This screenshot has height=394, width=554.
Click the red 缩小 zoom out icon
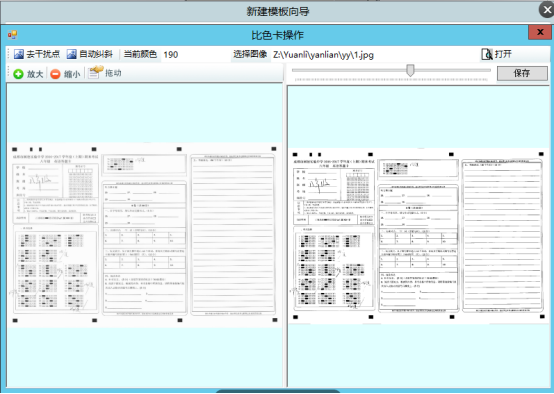[55, 74]
